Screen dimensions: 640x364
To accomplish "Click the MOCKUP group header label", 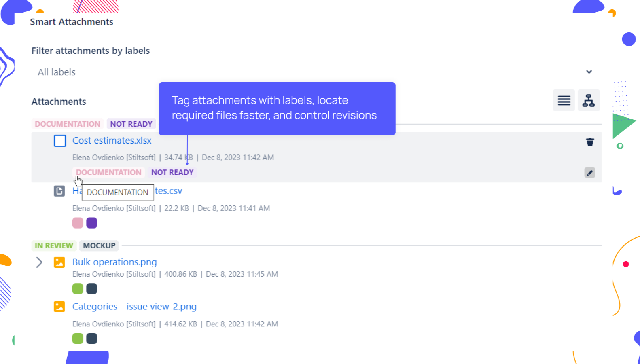I will point(99,245).
